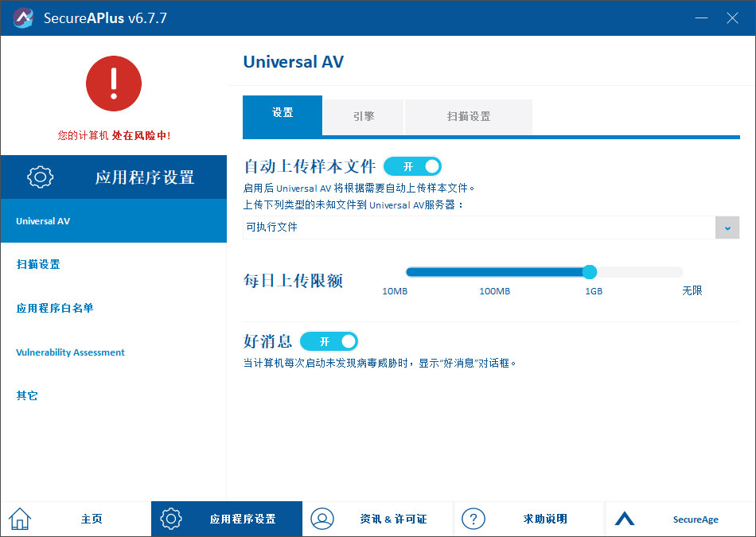Minimize the SecureAPlus window
Screen dimensions: 756x537
[x=701, y=18]
